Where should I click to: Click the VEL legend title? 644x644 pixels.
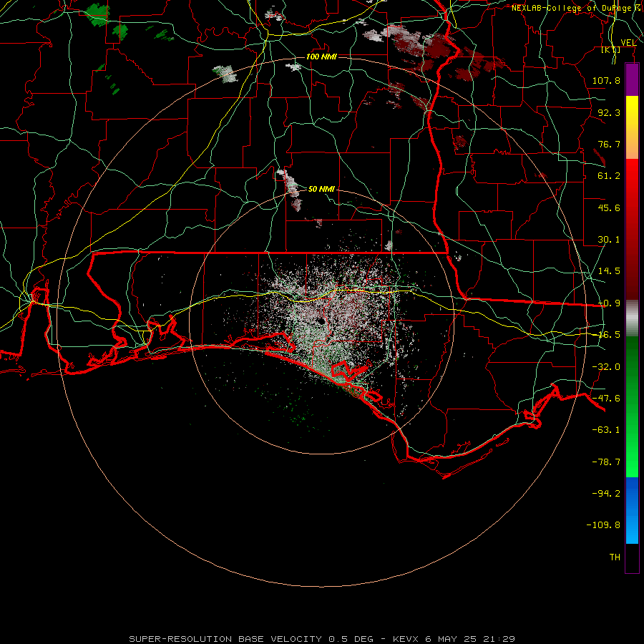[628, 42]
